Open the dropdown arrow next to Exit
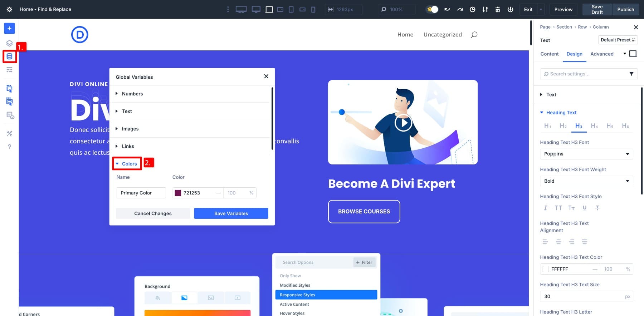644x316 pixels. pyautogui.click(x=541, y=9)
